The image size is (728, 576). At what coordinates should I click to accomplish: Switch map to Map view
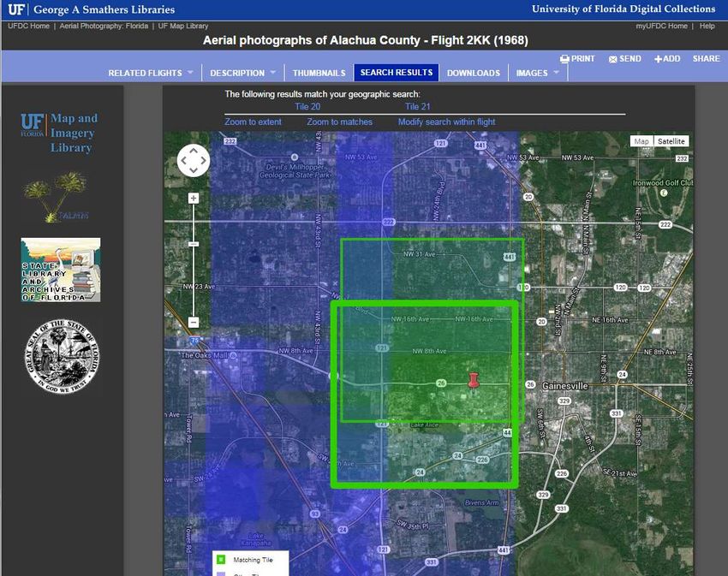tap(641, 141)
